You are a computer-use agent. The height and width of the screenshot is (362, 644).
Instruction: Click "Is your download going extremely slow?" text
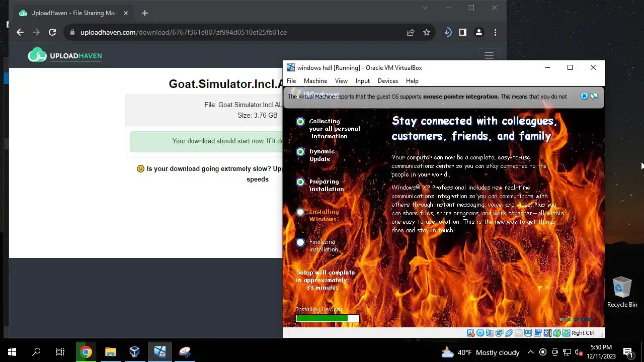pyautogui.click(x=209, y=169)
